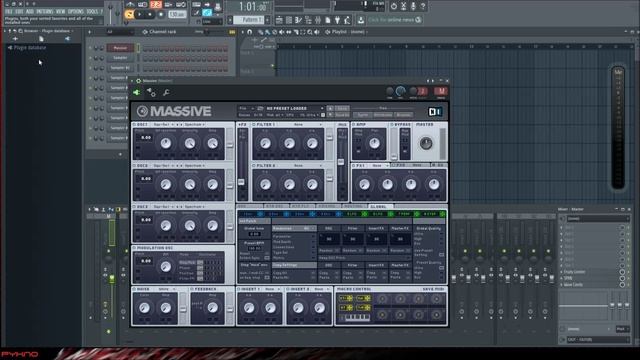Toggle the Channel rack step/graph view icon
Viewport: 640px width, 360px height.
[232, 32]
